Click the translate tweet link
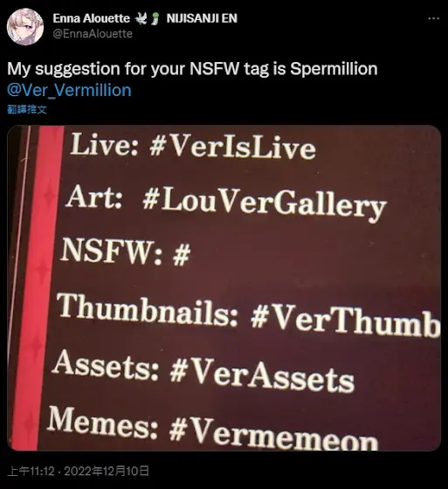448x489 pixels. click(x=27, y=109)
